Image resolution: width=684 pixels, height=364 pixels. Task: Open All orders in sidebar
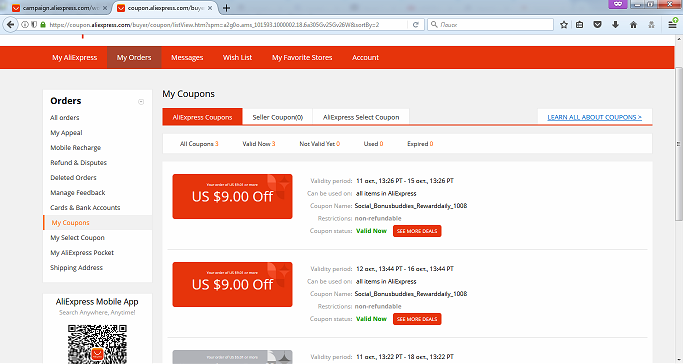point(65,117)
